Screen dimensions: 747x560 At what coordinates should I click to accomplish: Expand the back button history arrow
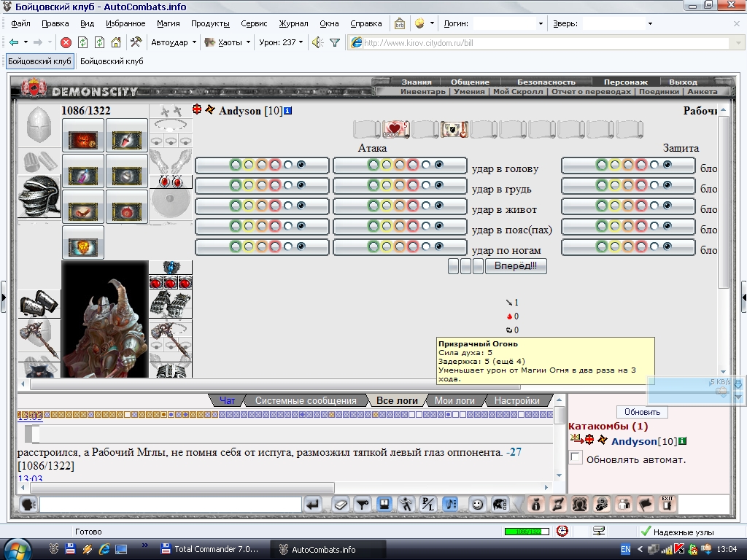coord(26,42)
